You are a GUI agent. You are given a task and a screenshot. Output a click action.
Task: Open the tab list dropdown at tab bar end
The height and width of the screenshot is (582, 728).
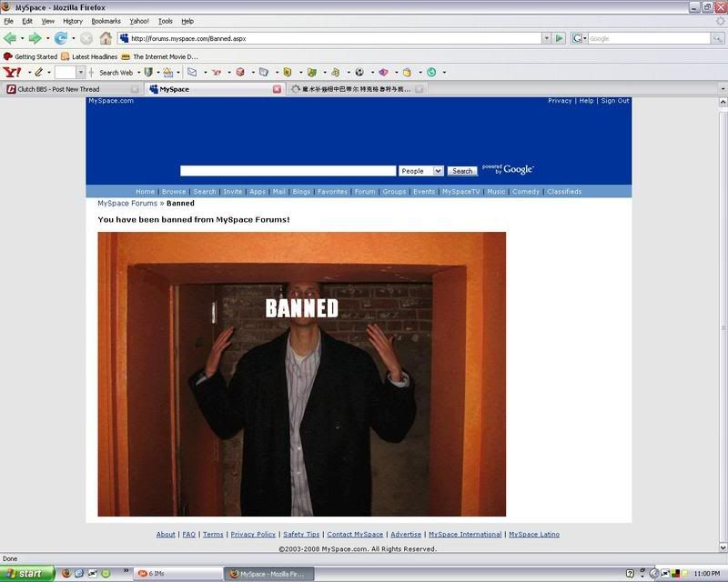point(723,88)
